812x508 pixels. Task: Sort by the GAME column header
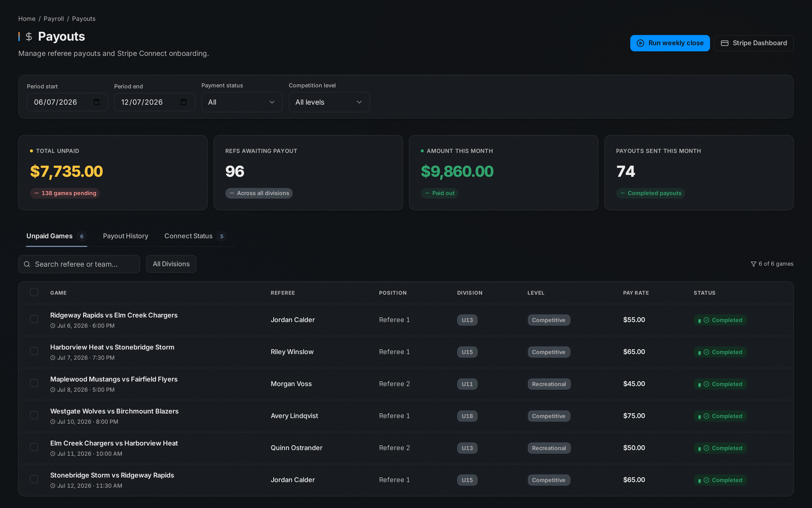(x=58, y=293)
